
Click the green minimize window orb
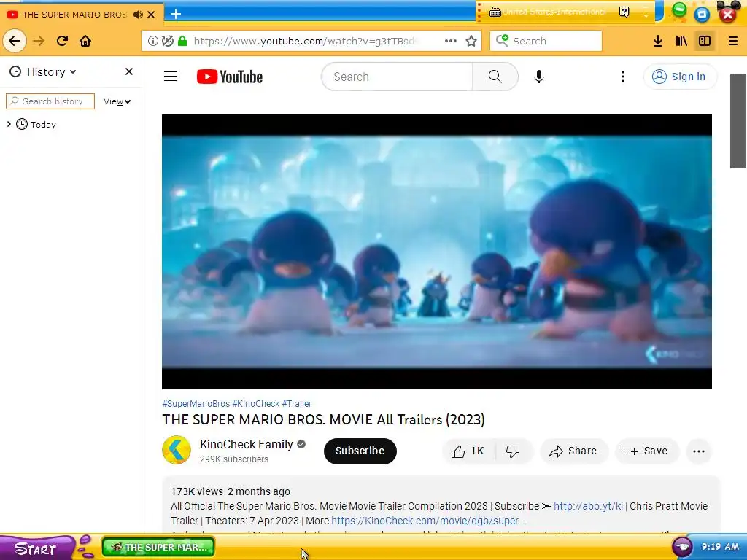coord(679,10)
